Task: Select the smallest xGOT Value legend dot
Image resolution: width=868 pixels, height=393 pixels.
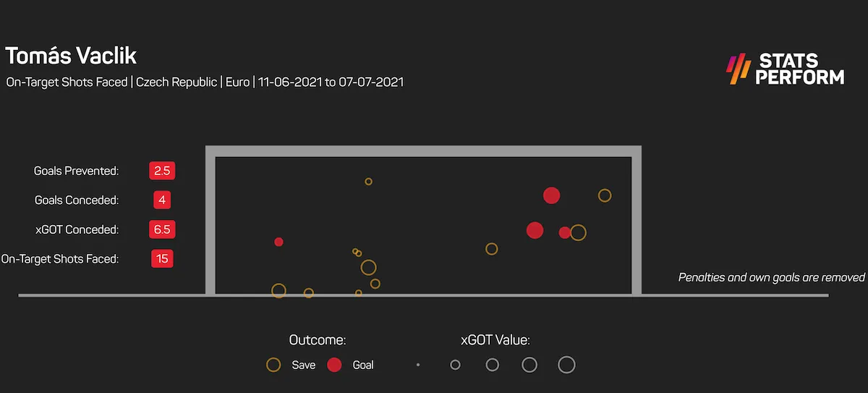Action: [418, 365]
